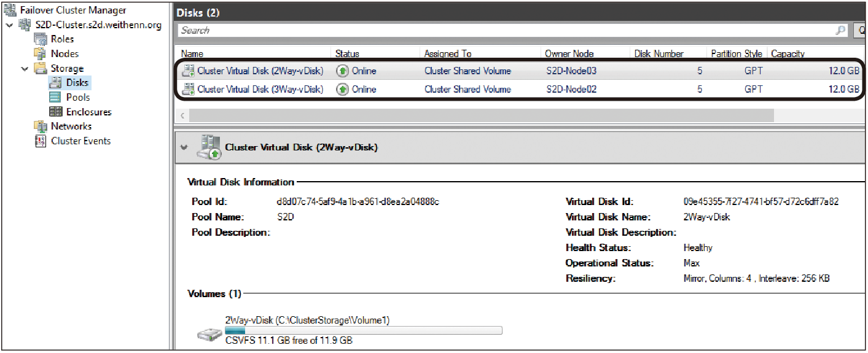
Task: Collapse the Cluster Virtual Disk details panel
Action: (x=183, y=147)
